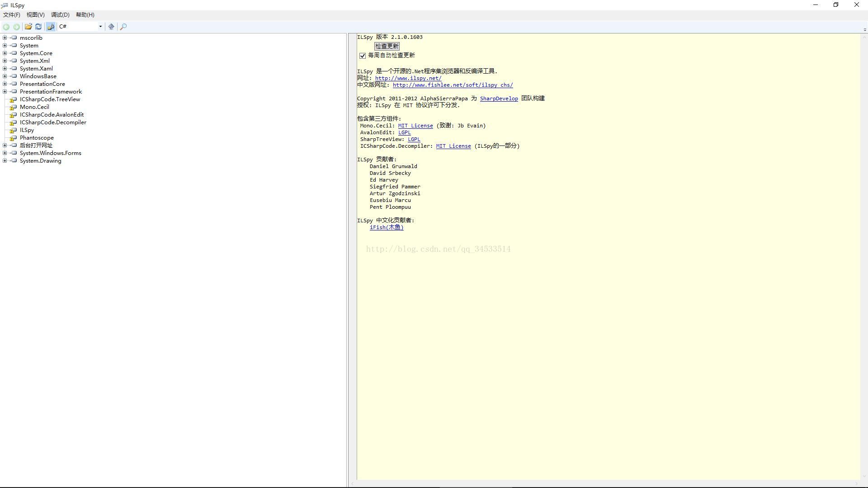
Task: Click the ILSpy title bar app icon
Action: 5,5
